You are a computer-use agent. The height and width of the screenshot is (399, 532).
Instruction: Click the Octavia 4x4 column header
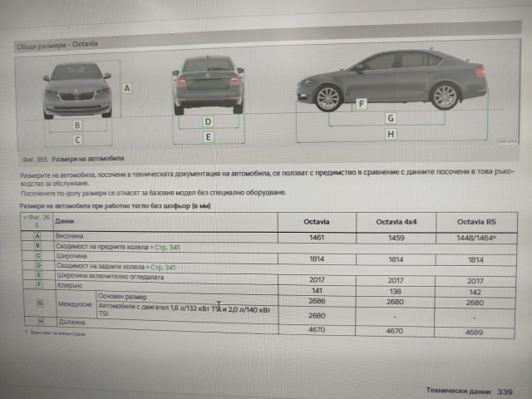[396, 222]
